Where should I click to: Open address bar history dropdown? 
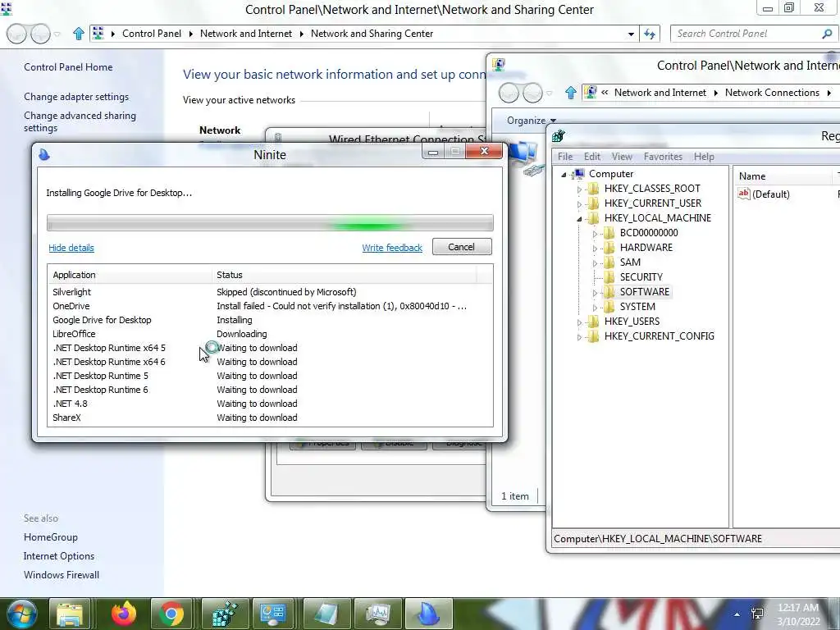(x=631, y=34)
